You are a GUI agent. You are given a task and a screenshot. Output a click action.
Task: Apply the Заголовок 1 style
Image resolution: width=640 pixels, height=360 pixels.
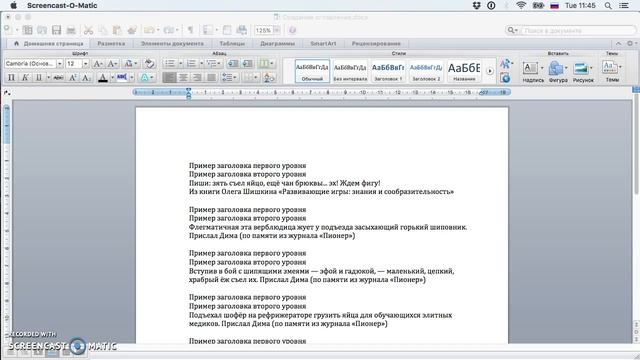pos(388,71)
